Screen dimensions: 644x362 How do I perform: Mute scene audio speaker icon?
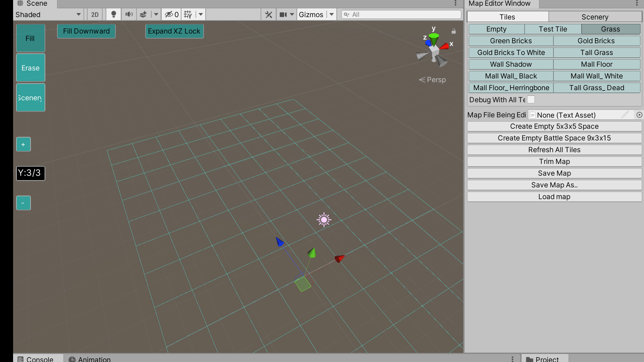pos(129,14)
